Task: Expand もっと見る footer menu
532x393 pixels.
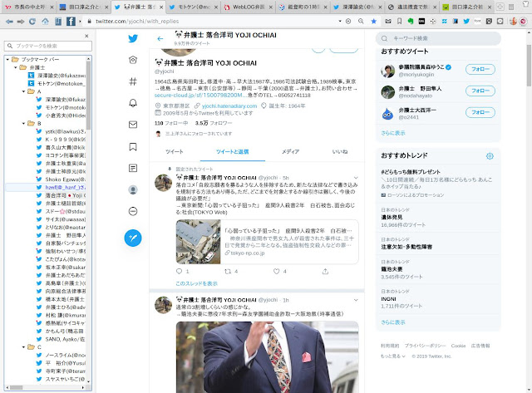Action: click(x=393, y=356)
